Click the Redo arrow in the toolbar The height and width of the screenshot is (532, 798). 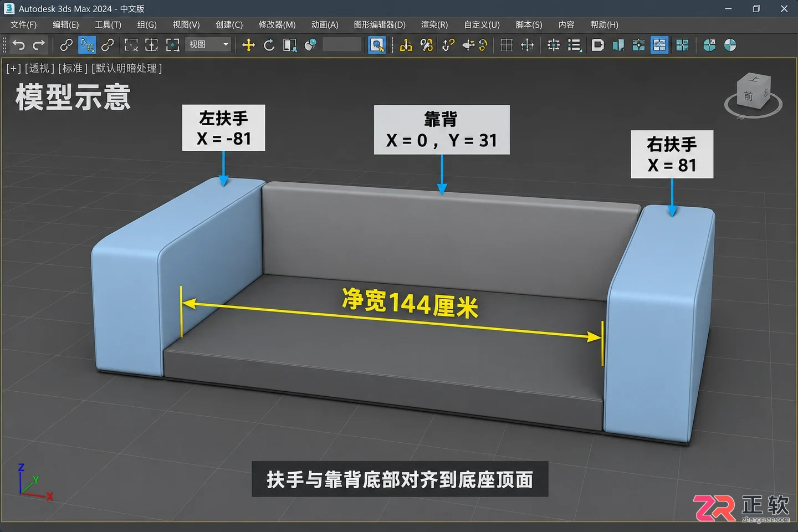pos(39,45)
